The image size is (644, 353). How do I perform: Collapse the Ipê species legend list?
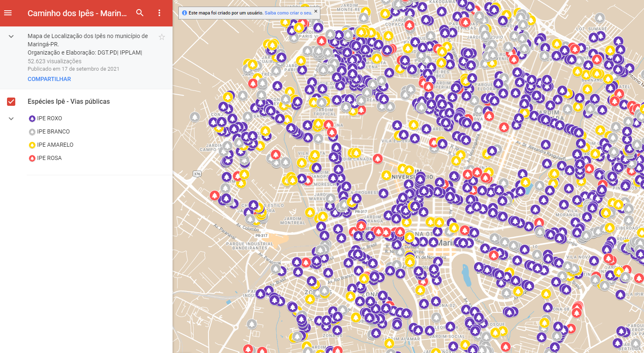coord(11,119)
